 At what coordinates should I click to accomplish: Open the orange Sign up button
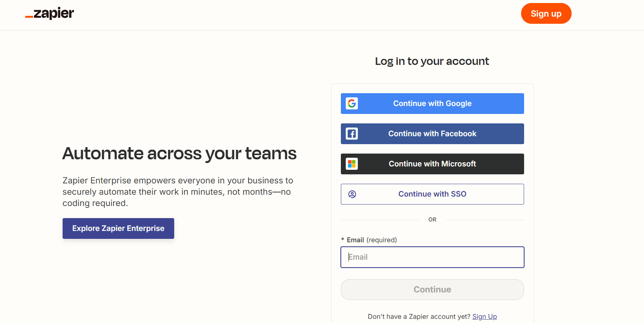546,14
